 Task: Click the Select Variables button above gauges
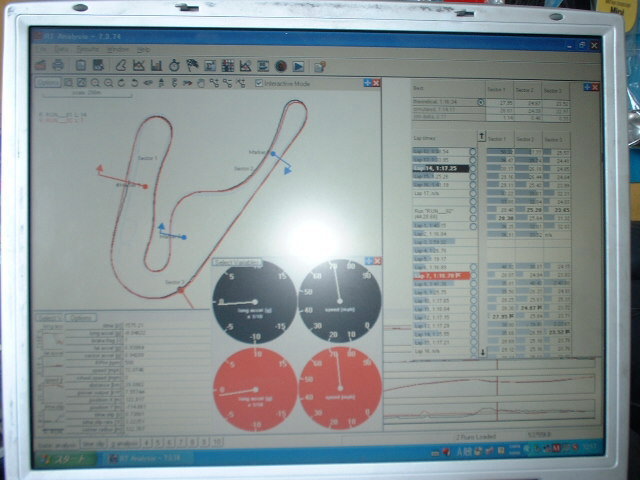pos(238,262)
